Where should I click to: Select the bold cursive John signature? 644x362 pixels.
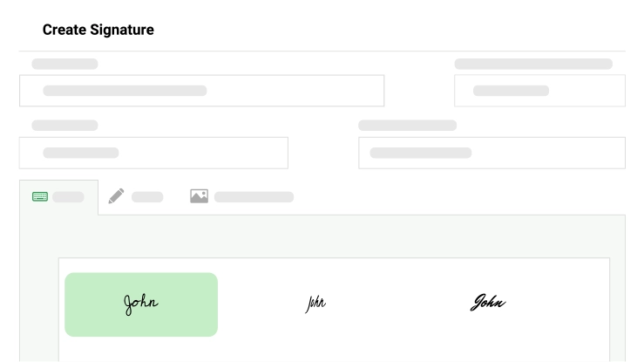pos(487,304)
